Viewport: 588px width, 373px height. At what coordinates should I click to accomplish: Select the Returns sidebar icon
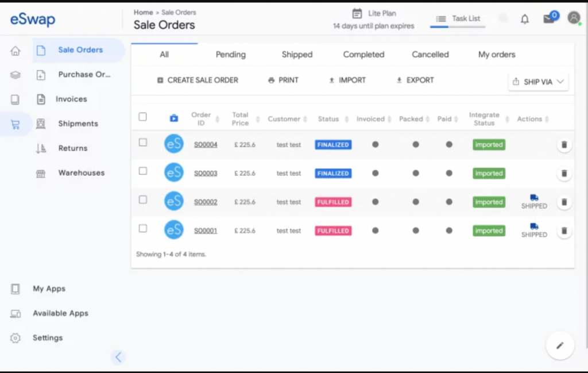tap(41, 148)
